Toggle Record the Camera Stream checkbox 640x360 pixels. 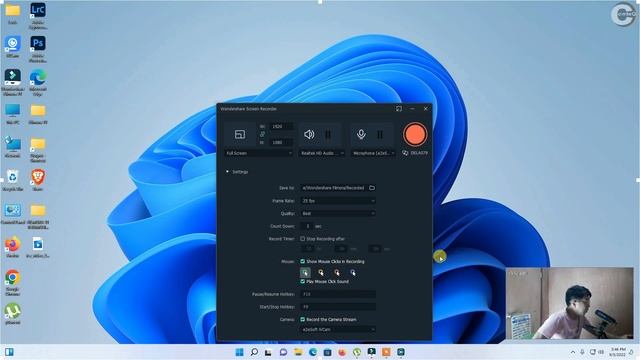pyautogui.click(x=302, y=319)
